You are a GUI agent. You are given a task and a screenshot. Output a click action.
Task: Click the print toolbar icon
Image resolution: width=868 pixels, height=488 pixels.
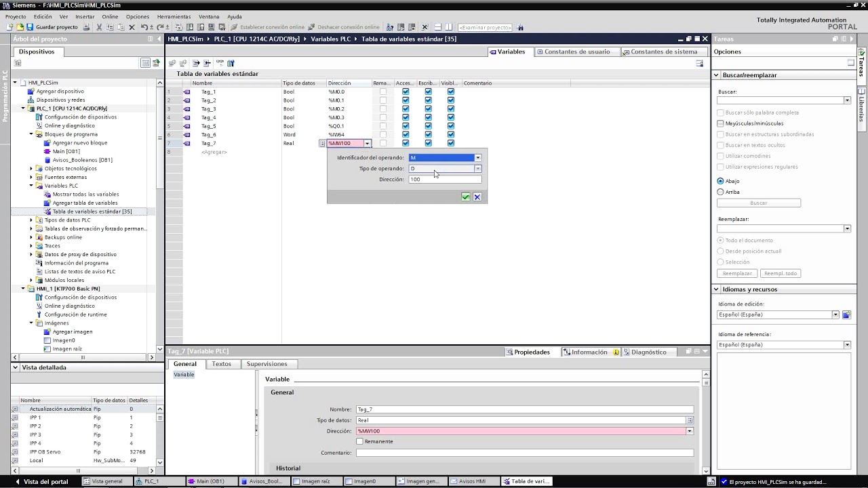click(86, 27)
